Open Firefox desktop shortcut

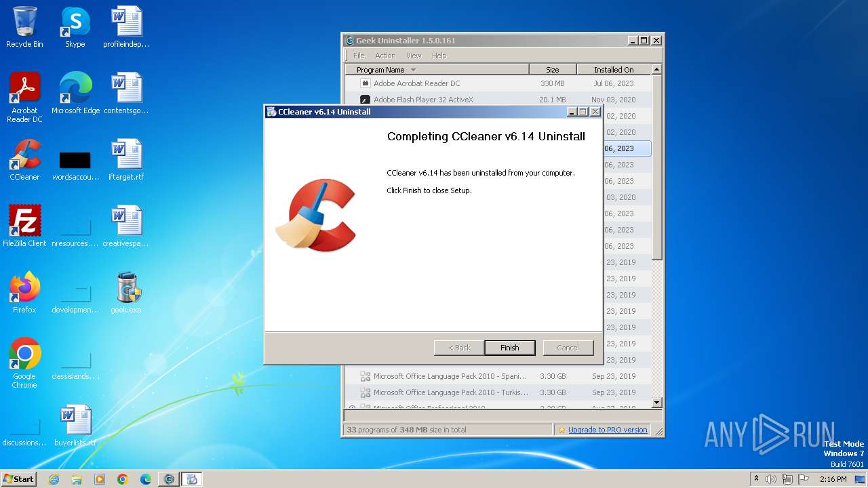(24, 293)
